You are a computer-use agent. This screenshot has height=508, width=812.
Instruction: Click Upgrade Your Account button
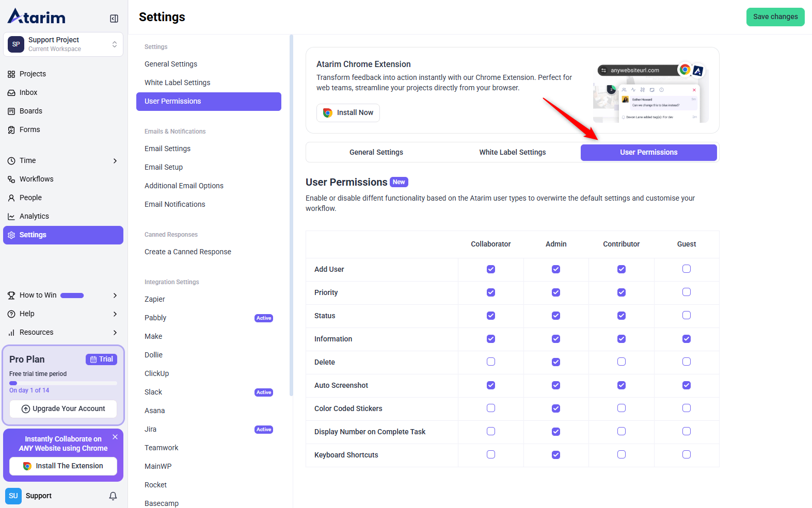tap(63, 409)
